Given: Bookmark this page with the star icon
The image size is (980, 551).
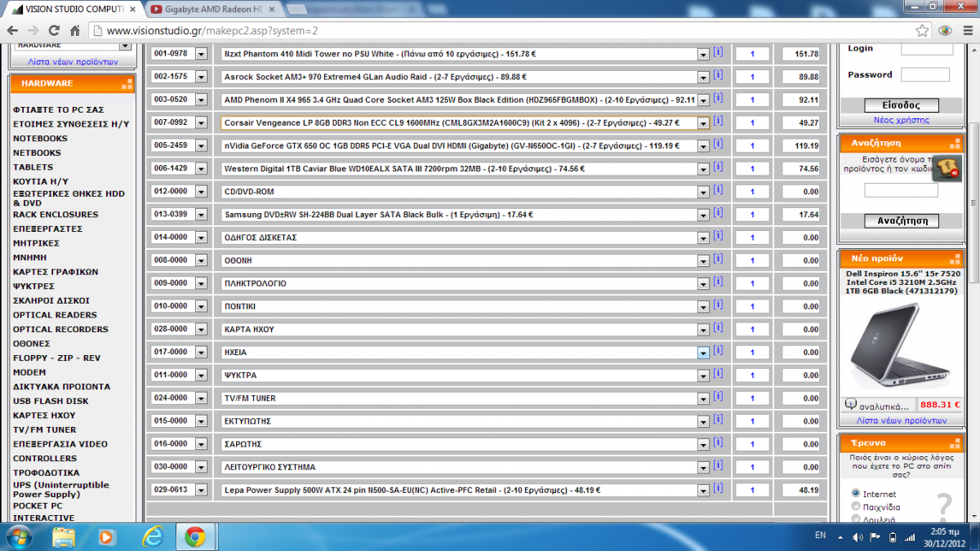Looking at the screenshot, I should point(922,31).
